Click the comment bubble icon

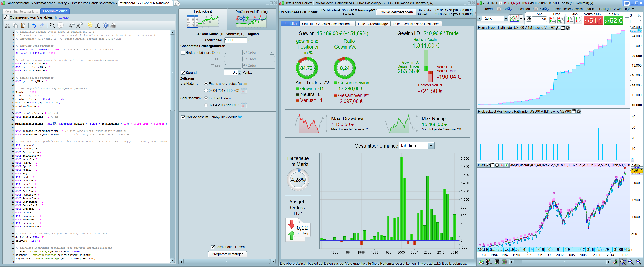(60, 25)
